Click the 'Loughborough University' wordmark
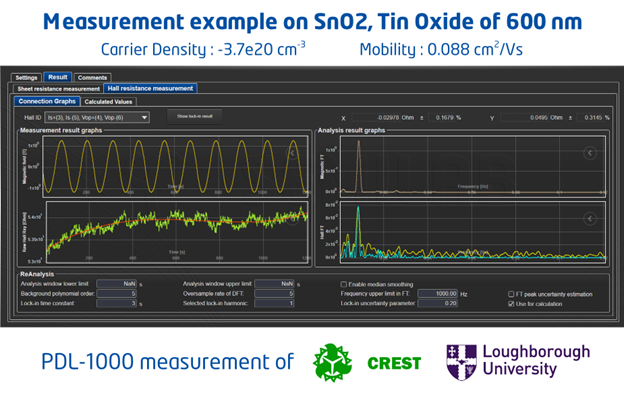This screenshot has height=393, width=624. point(536,360)
